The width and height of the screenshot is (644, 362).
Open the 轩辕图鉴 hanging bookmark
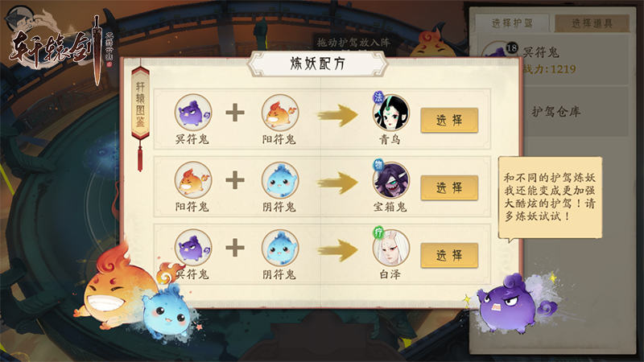tap(140, 105)
